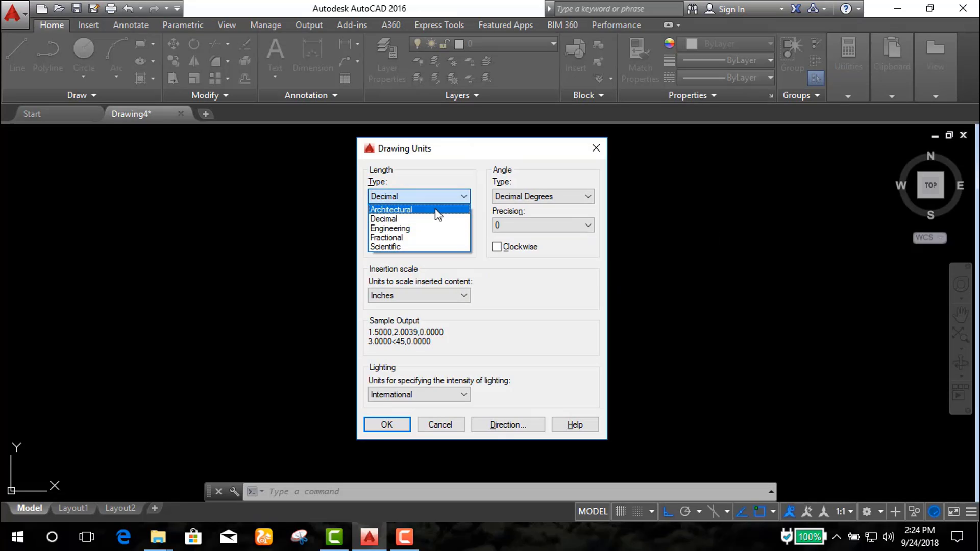Click the object color swatch in Properties
980x551 pixels.
pos(692,44)
